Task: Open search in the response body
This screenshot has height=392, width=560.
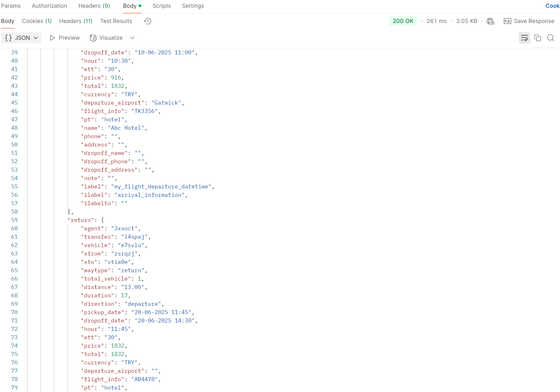Action: click(x=550, y=38)
